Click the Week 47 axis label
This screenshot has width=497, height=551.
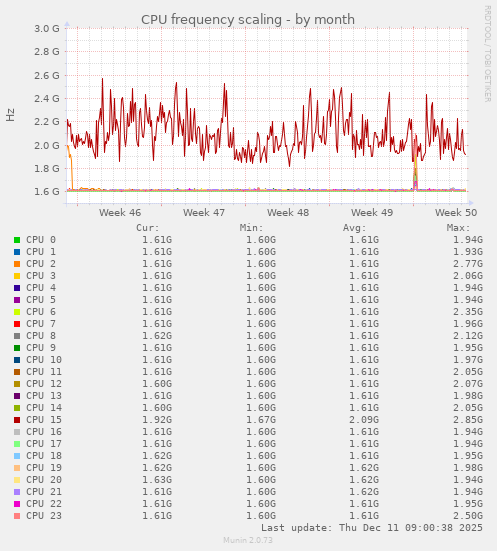click(204, 213)
